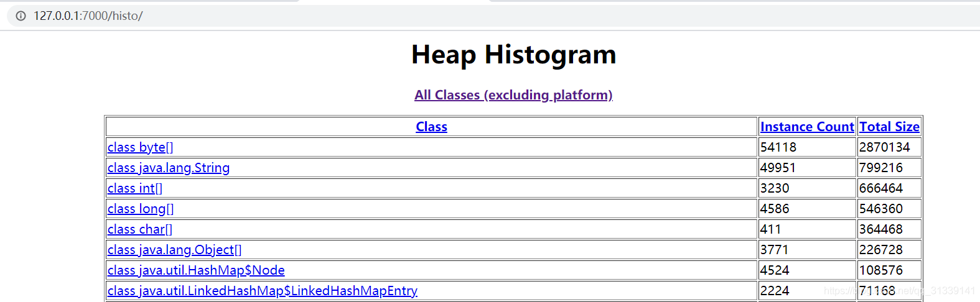This screenshot has width=980, height=302.
Task: Open the class long[] link
Action: [141, 209]
